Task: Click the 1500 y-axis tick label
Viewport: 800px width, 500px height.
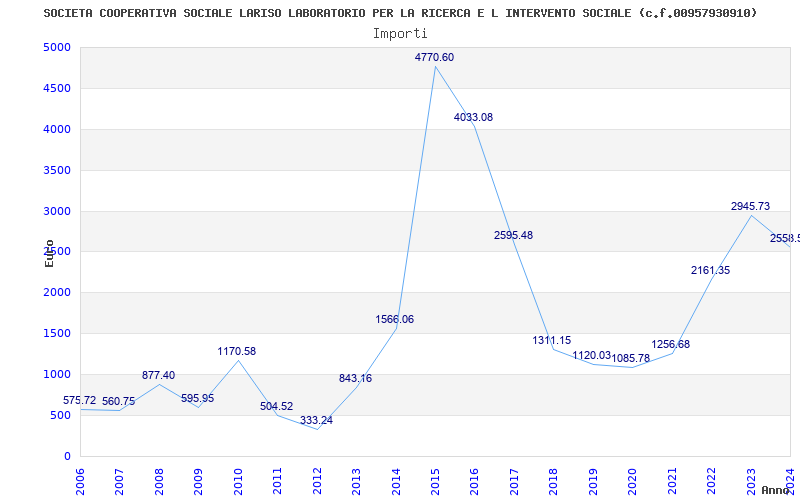Action: pyautogui.click(x=57, y=333)
